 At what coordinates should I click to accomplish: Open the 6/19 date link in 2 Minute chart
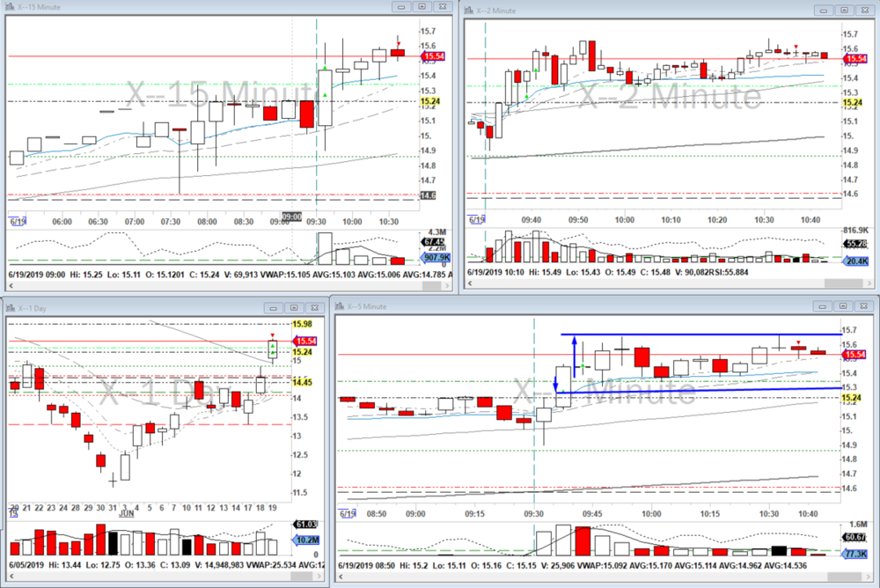pyautogui.click(x=476, y=218)
